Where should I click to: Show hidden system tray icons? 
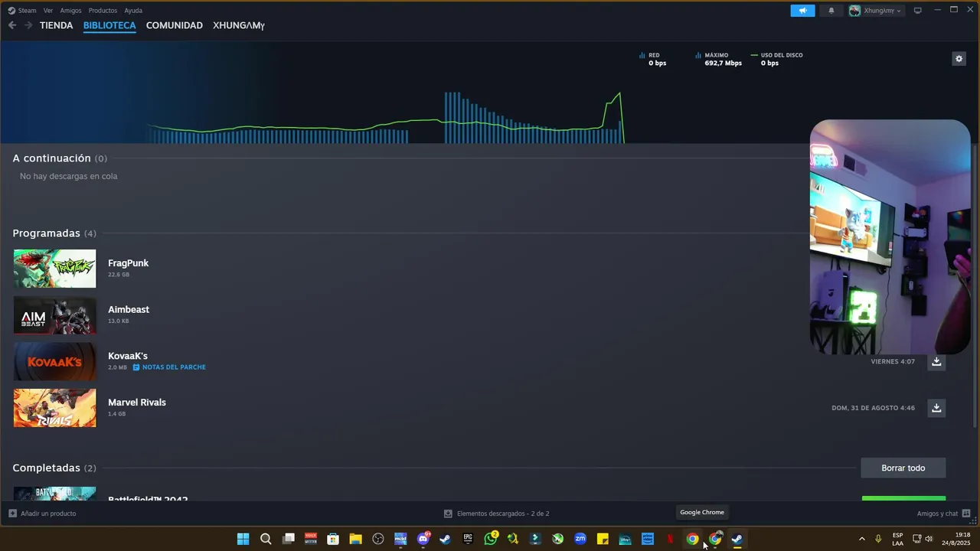862,539
